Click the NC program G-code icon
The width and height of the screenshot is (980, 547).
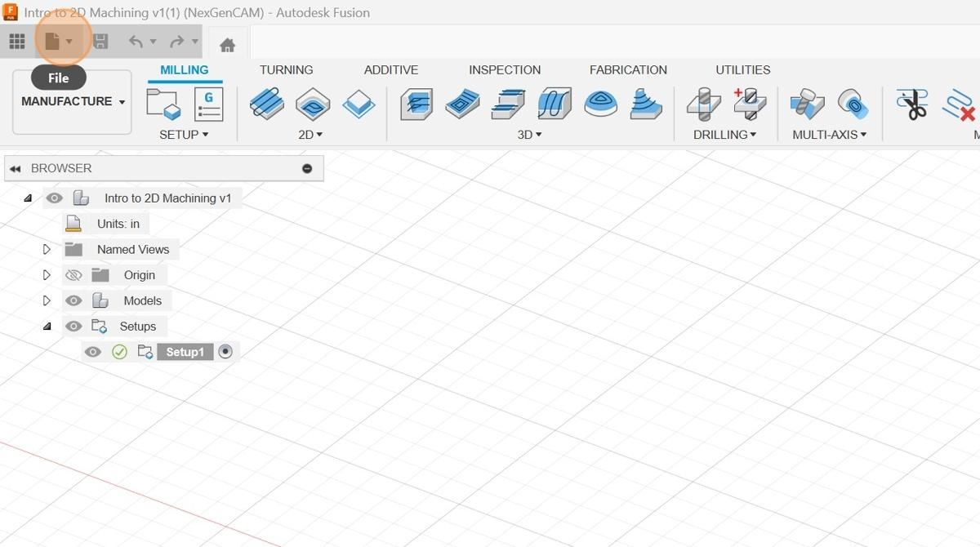[208, 105]
